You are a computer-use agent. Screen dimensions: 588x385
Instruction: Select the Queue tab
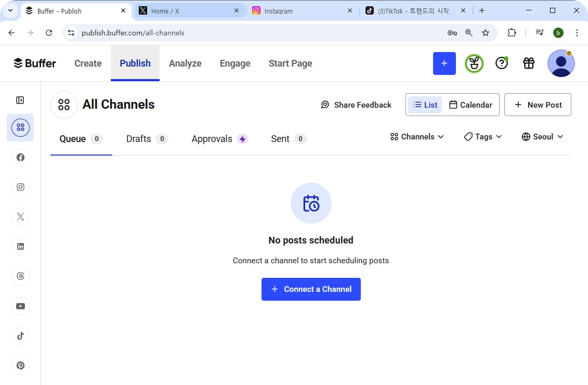[x=81, y=139]
